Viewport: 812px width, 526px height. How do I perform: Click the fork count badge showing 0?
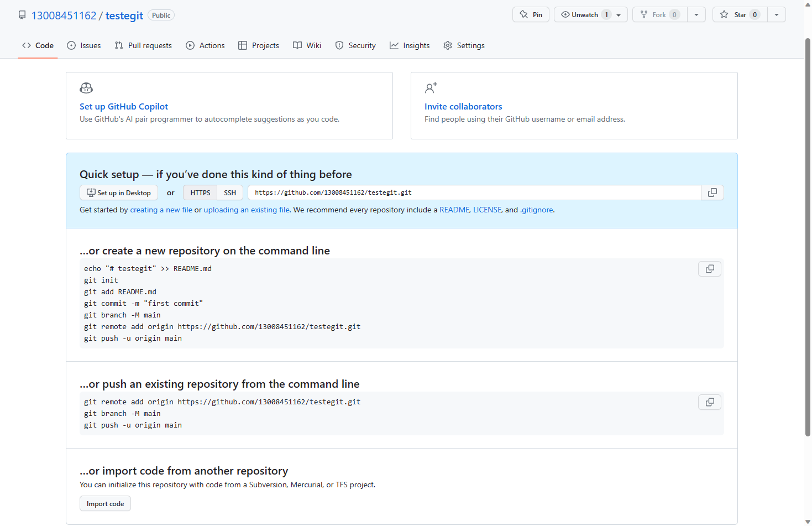coord(674,15)
